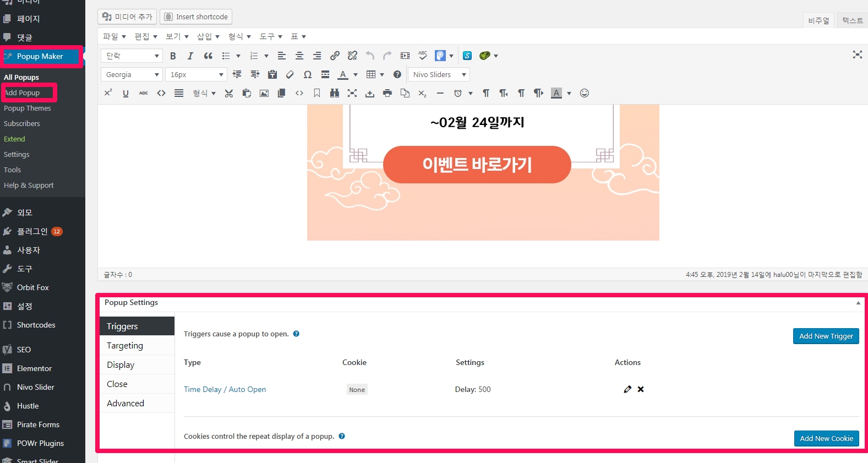Toggle the editor fullscreen mode icon
This screenshot has width=868, height=463.
pos(857,55)
